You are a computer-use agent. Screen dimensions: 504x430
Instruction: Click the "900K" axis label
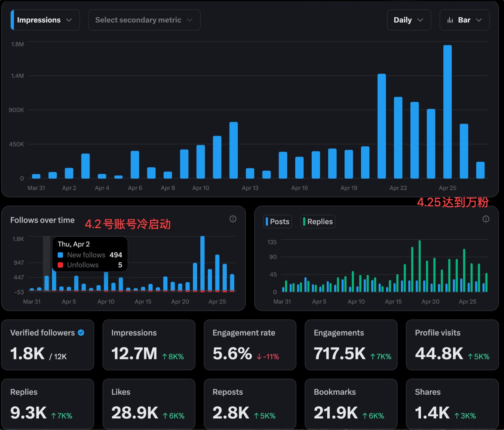click(x=16, y=110)
